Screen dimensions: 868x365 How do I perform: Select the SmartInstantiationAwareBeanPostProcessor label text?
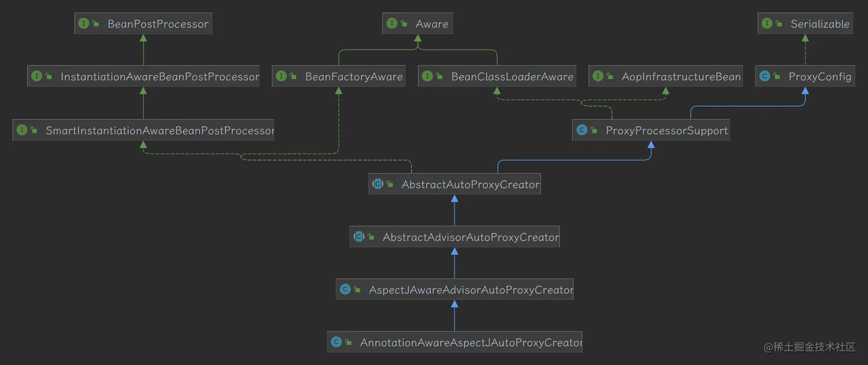[160, 131]
